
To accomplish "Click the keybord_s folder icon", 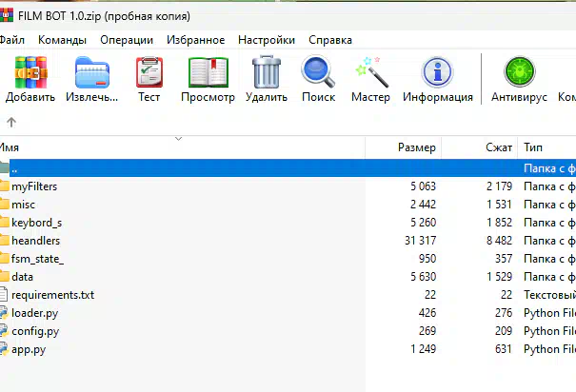I will 4,222.
